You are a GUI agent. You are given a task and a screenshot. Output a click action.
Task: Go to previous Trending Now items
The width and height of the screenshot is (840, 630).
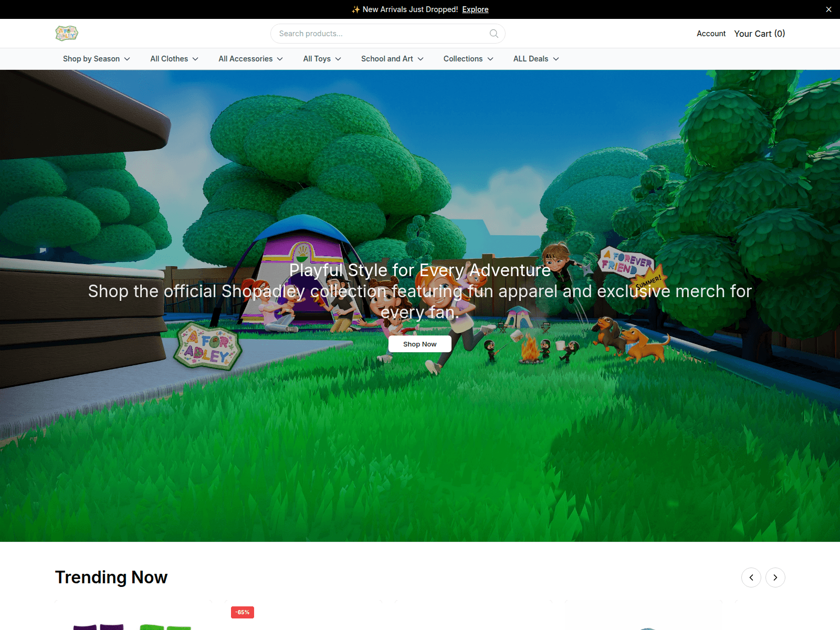(x=751, y=577)
